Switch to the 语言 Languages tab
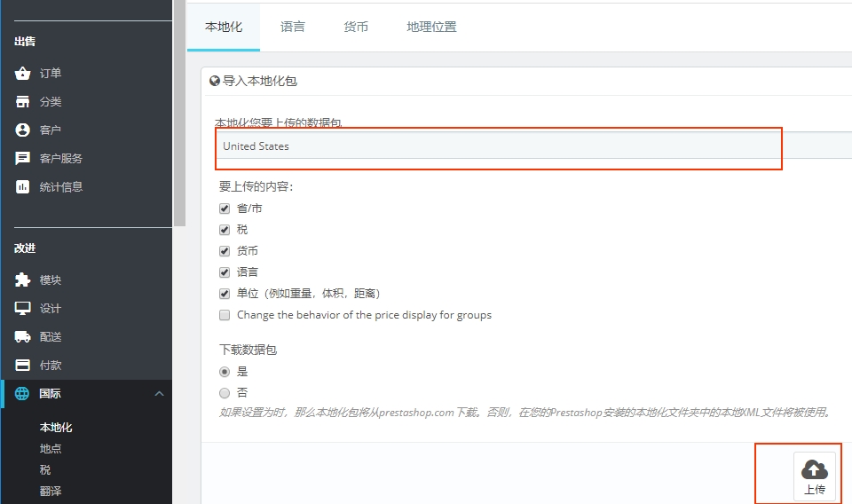This screenshot has width=852, height=504. pos(292,28)
